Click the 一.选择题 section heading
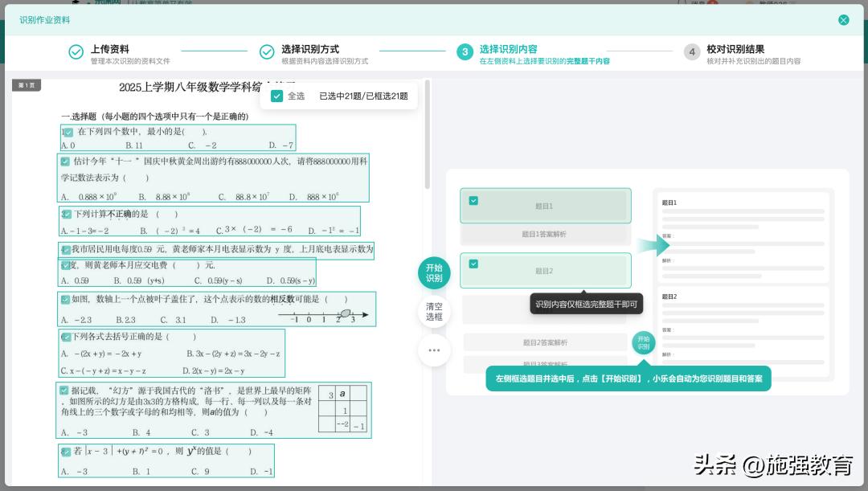The height and width of the screenshot is (491, 868). (x=155, y=117)
